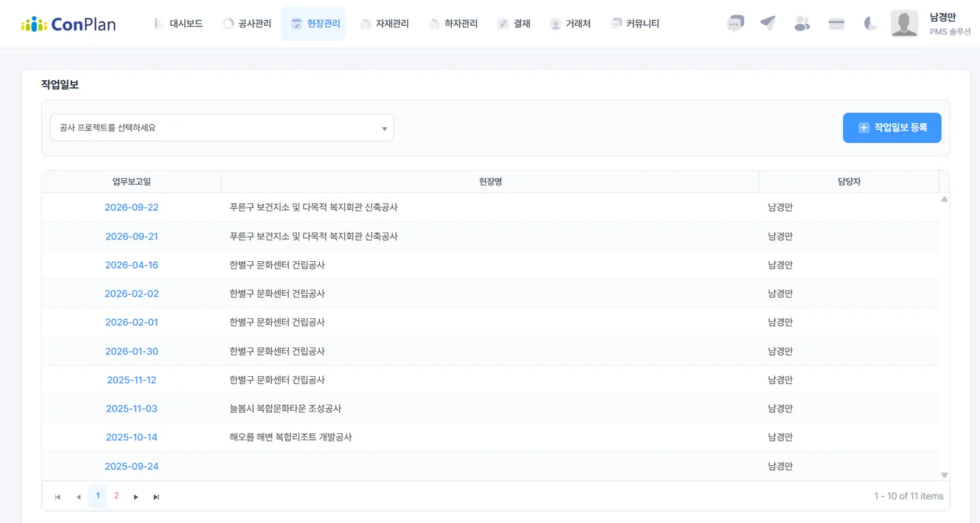Open the 남경만 profile avatar
The height and width of the screenshot is (523, 980).
pos(904,24)
